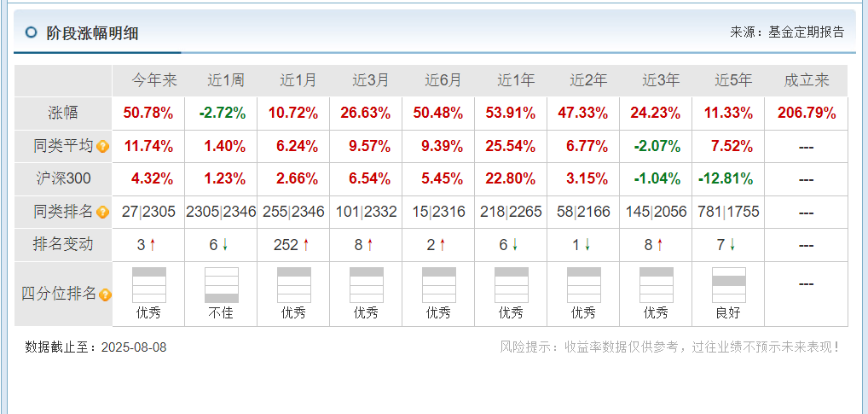Select the 近3月 column header

[371, 81]
